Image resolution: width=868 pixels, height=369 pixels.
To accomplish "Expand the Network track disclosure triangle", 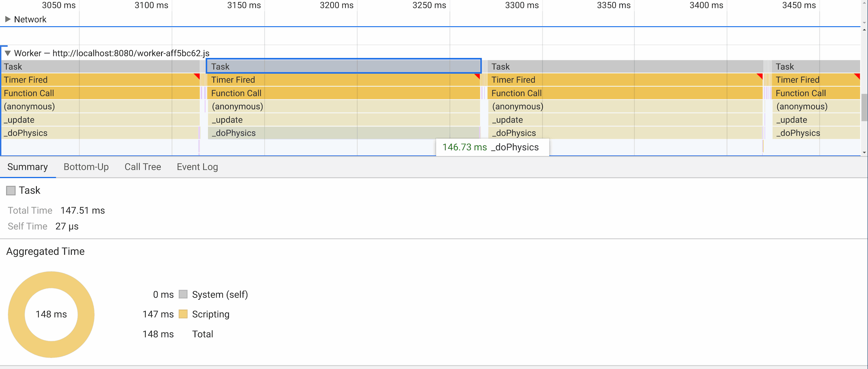I will pyautogui.click(x=8, y=19).
